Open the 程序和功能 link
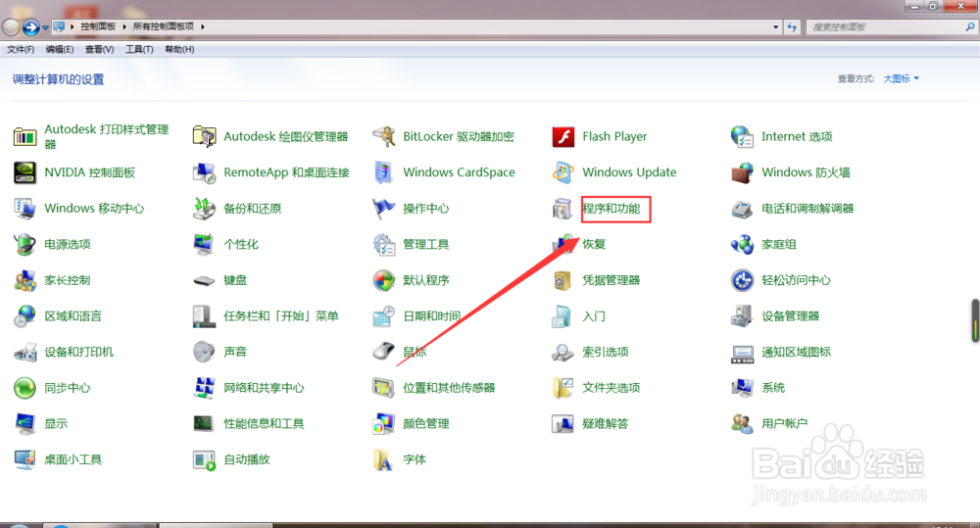Image resolution: width=980 pixels, height=528 pixels. point(612,209)
